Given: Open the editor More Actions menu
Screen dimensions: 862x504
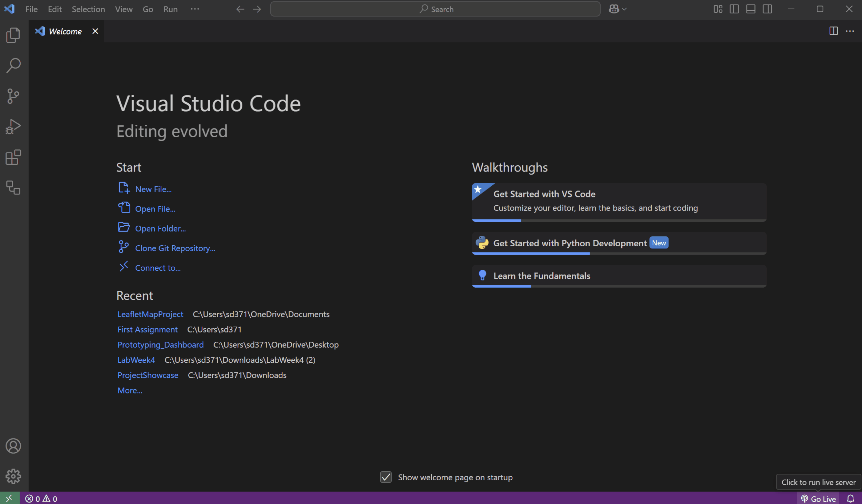Looking at the screenshot, I should (850, 31).
